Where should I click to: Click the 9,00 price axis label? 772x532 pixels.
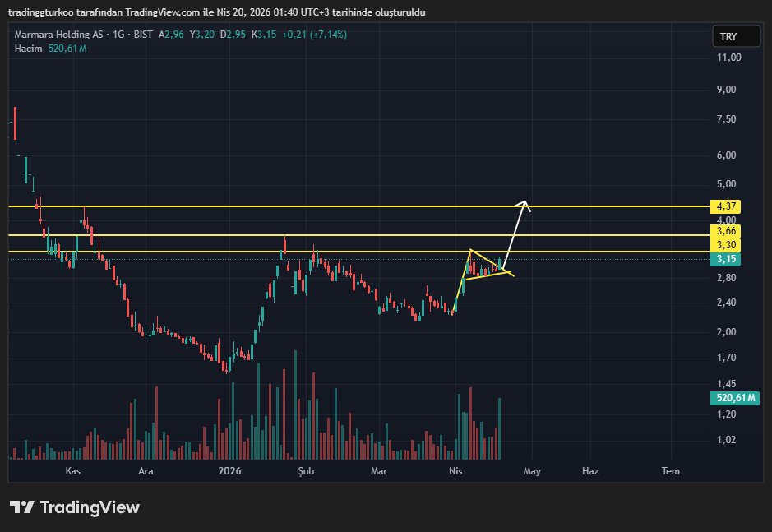(x=726, y=90)
